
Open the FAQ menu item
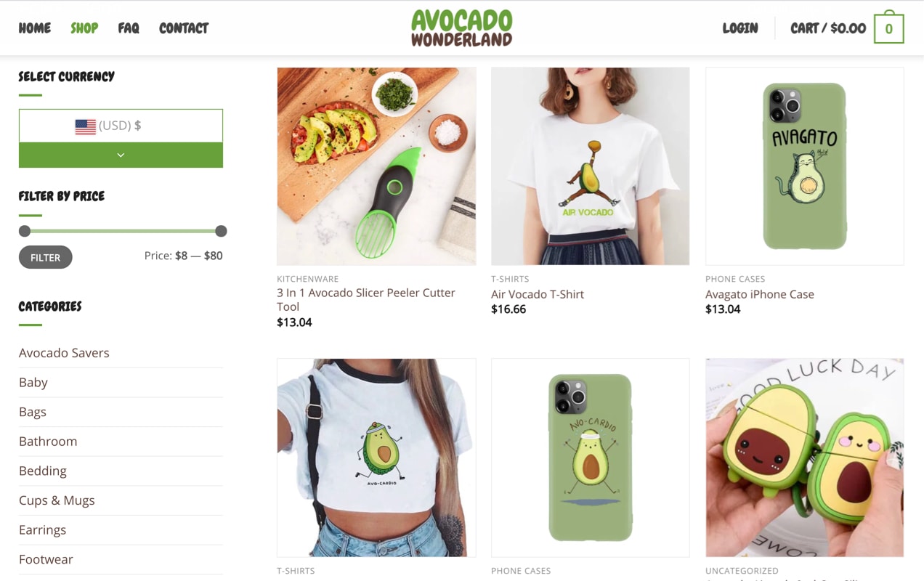[129, 28]
